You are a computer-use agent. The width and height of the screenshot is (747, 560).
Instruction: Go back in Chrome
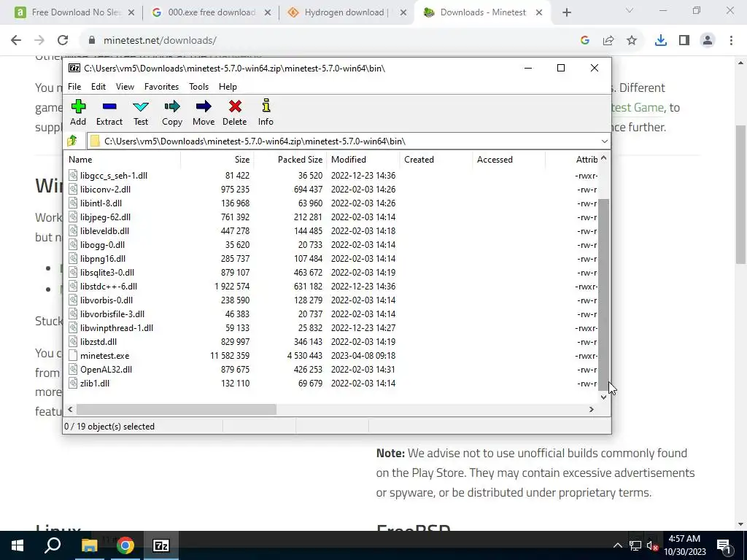click(x=16, y=40)
